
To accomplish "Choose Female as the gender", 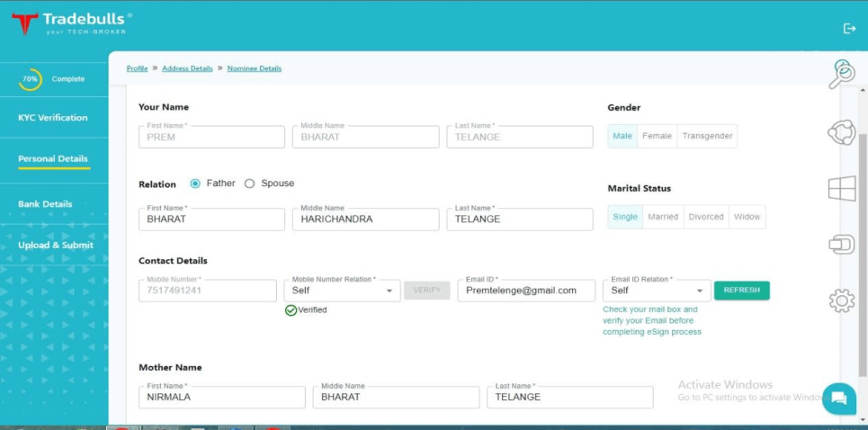I will (x=657, y=137).
